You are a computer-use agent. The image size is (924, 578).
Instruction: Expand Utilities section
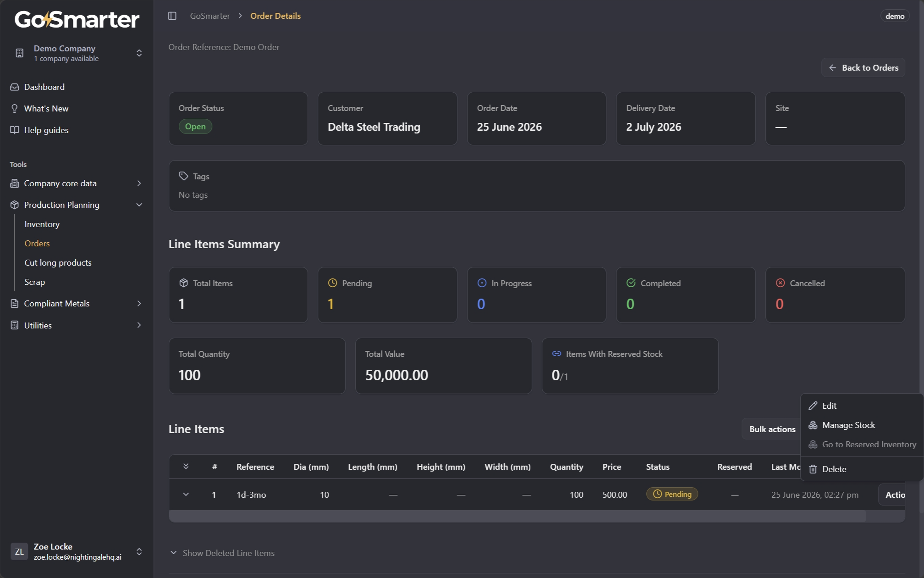point(139,325)
